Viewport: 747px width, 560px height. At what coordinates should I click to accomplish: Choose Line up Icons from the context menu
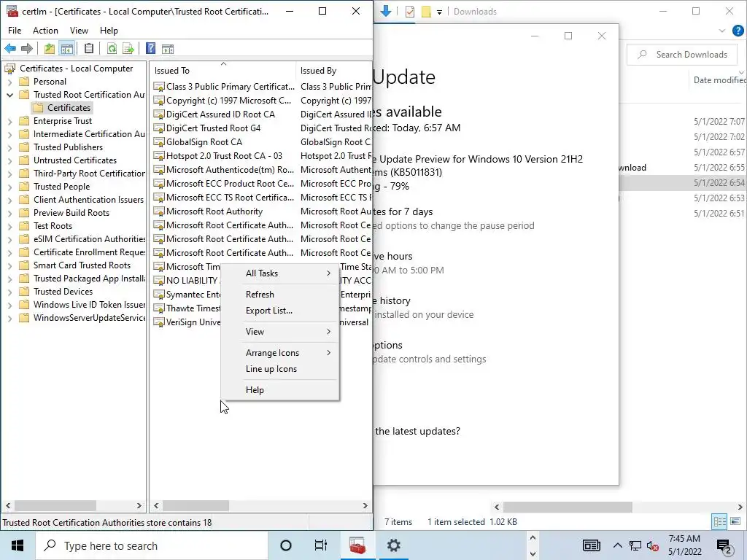(280, 369)
